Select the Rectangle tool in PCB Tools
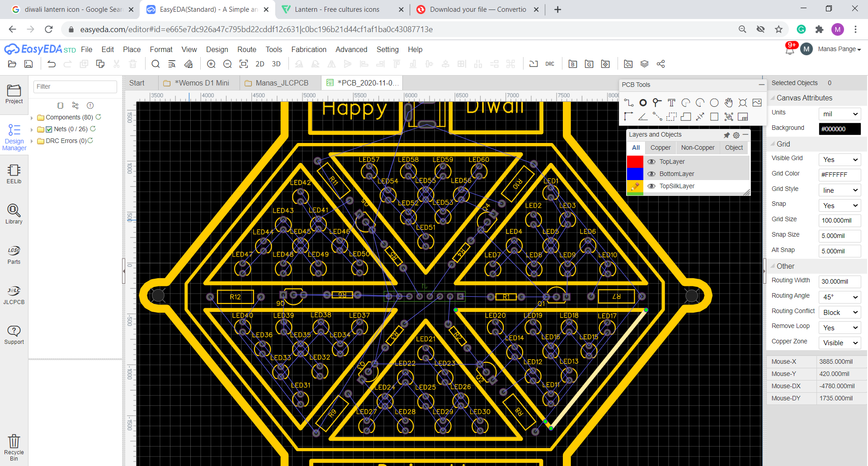 click(714, 117)
